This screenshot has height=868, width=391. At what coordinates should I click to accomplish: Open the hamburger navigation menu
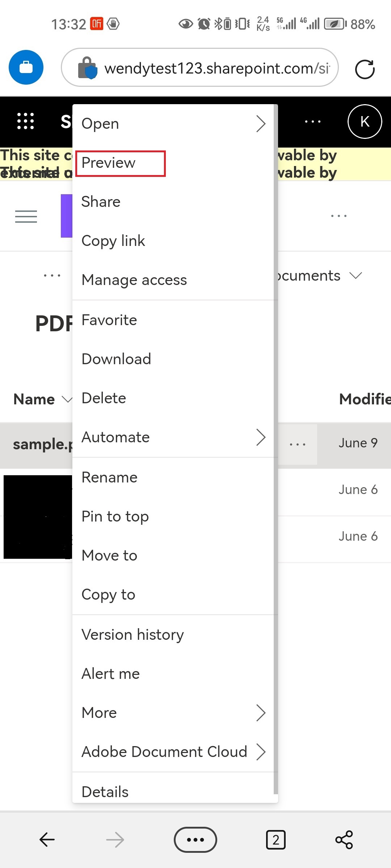point(26,216)
